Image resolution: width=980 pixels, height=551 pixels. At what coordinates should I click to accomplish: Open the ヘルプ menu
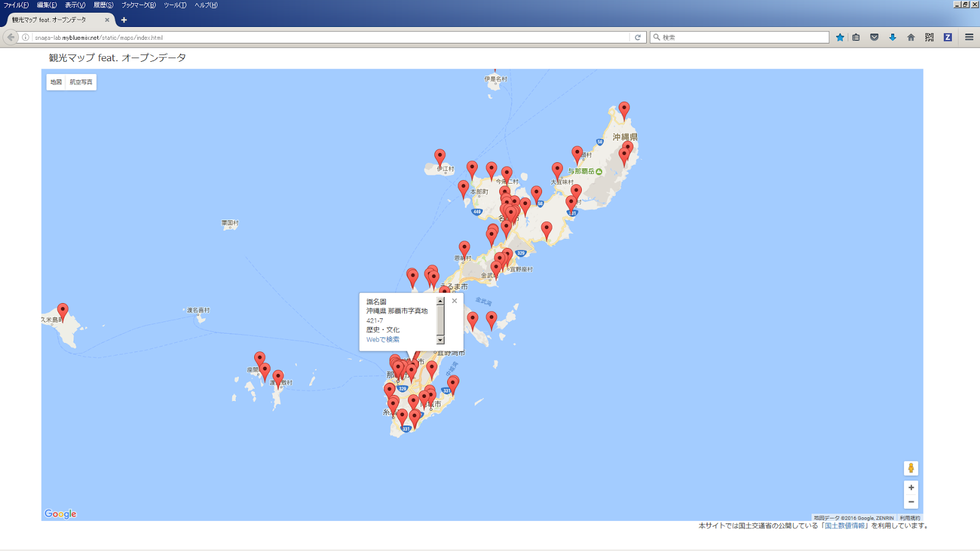point(206,5)
